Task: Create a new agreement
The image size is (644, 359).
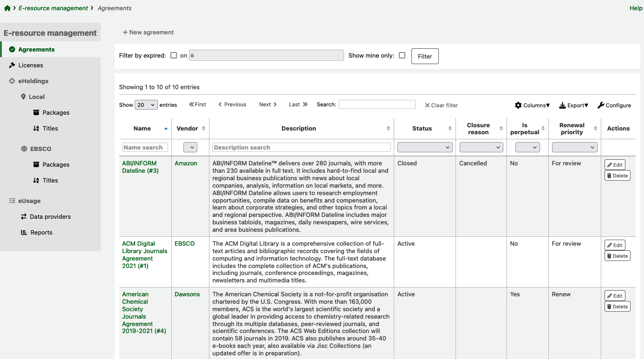Action: (148, 32)
